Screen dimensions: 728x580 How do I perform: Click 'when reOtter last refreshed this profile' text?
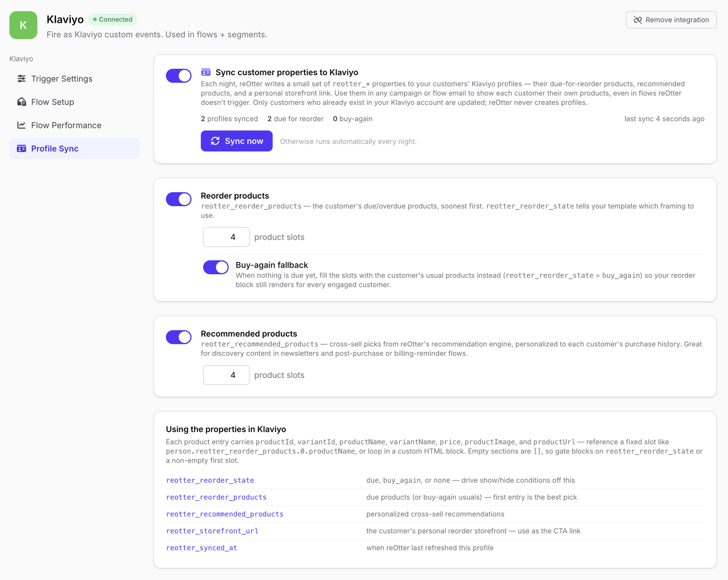(x=430, y=548)
